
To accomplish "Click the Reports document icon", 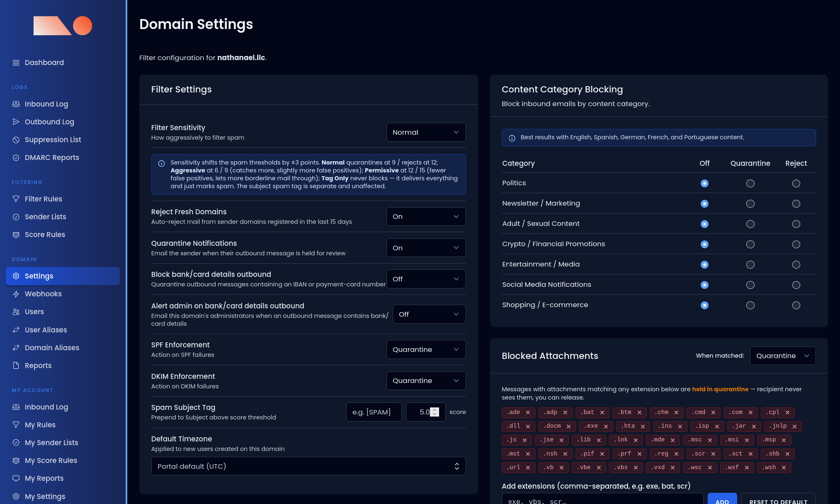I will 16,366.
